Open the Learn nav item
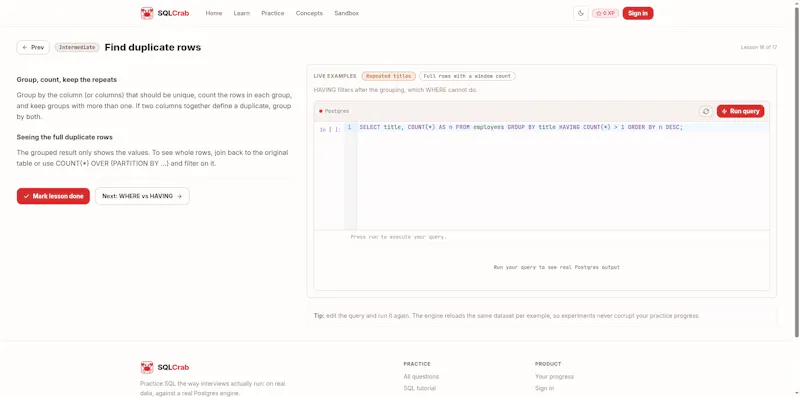Image resolution: width=800 pixels, height=397 pixels. click(242, 13)
